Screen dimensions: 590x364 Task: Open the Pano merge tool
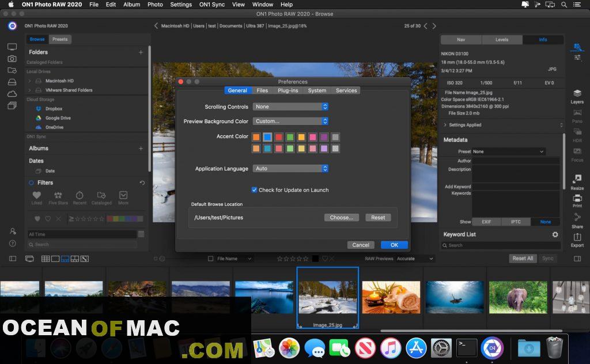tap(577, 116)
